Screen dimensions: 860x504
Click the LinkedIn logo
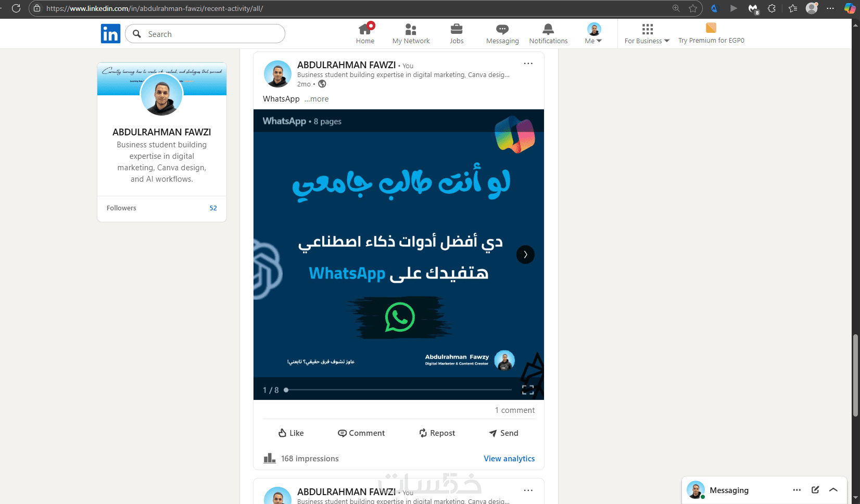pos(110,34)
